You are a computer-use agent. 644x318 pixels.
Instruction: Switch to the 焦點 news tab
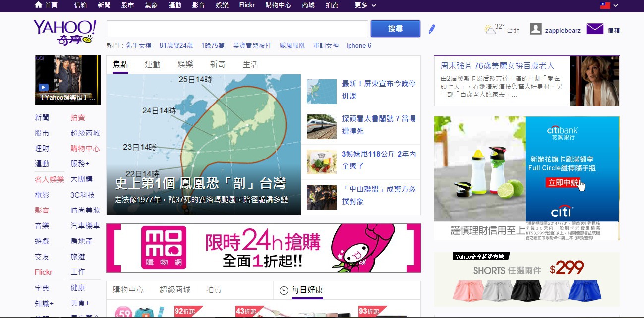[120, 65]
